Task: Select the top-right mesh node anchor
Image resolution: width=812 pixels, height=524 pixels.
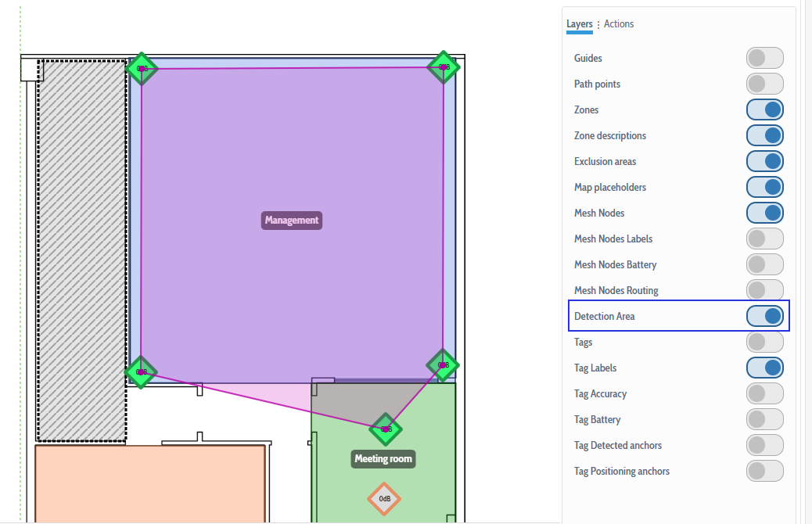Action: [444, 66]
